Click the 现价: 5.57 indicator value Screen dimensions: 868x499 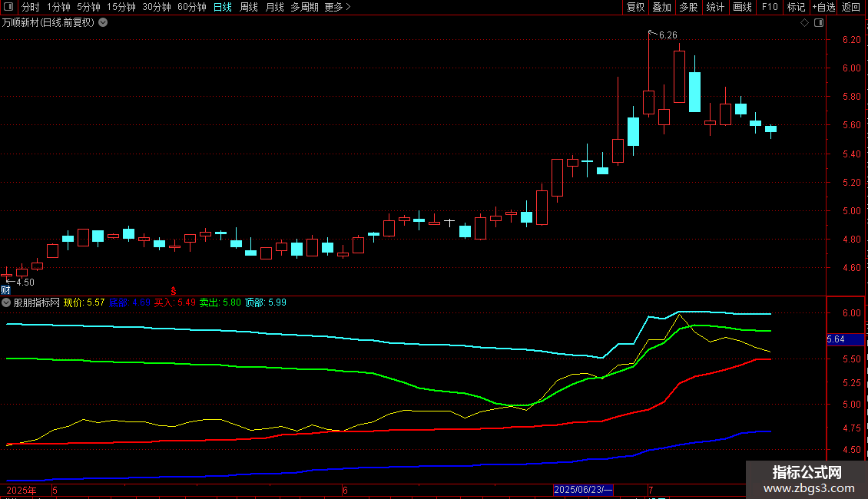pyautogui.click(x=84, y=302)
